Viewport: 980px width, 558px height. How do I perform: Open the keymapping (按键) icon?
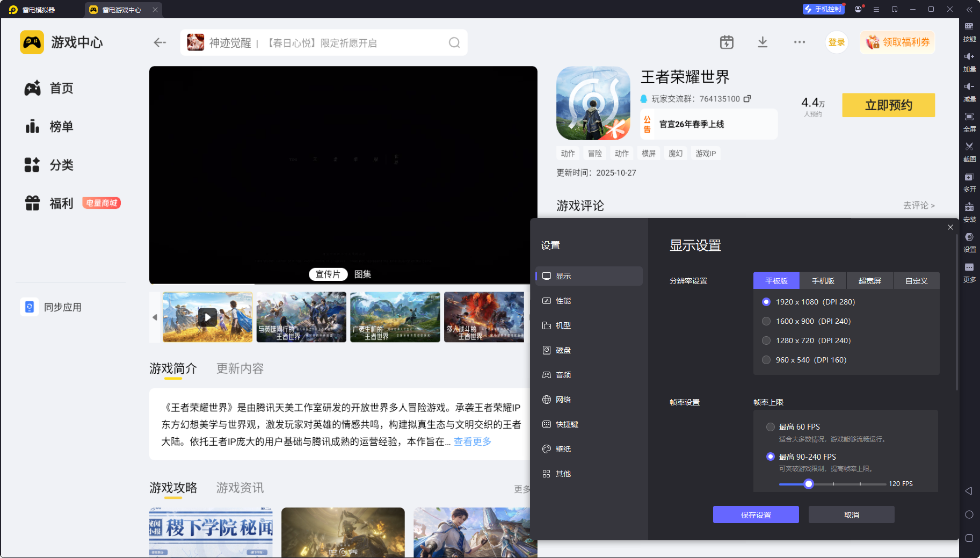click(x=969, y=26)
